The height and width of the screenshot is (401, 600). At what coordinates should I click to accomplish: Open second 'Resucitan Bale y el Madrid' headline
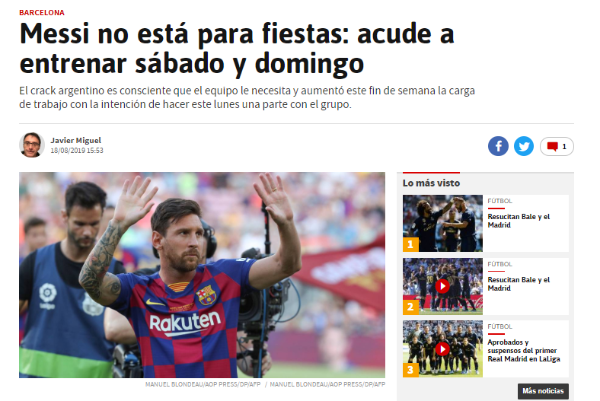pos(518,284)
